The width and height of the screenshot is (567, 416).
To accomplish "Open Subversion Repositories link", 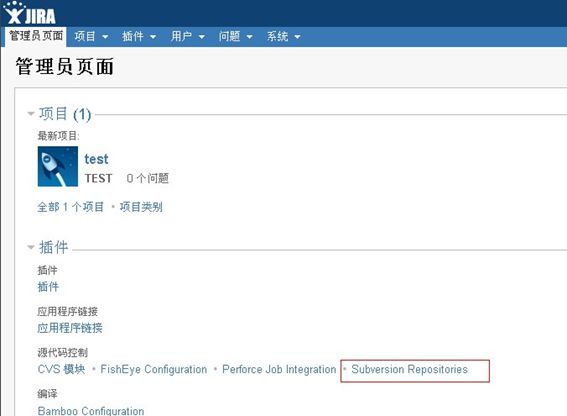I will [409, 369].
